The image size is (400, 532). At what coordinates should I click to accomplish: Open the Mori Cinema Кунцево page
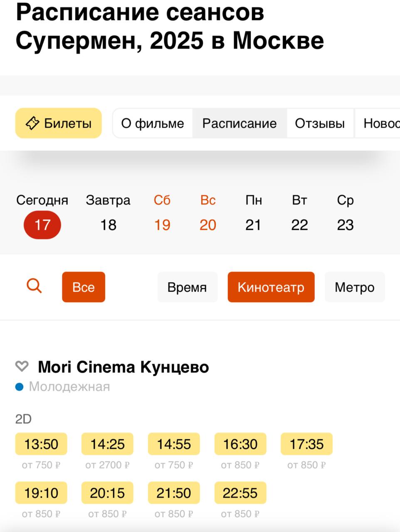coord(123,367)
